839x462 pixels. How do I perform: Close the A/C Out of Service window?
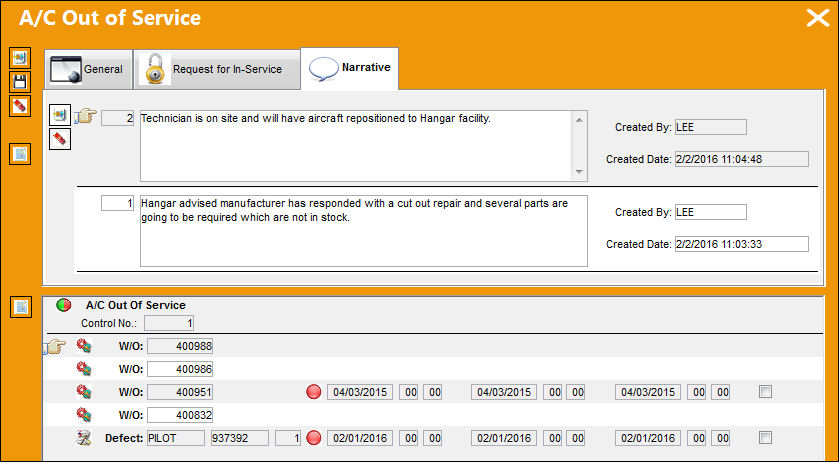818,18
